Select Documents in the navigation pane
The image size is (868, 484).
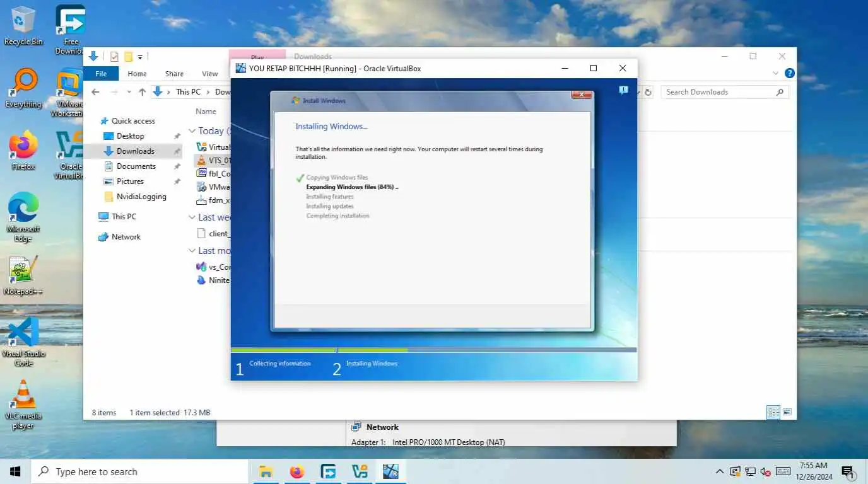pyautogui.click(x=136, y=166)
